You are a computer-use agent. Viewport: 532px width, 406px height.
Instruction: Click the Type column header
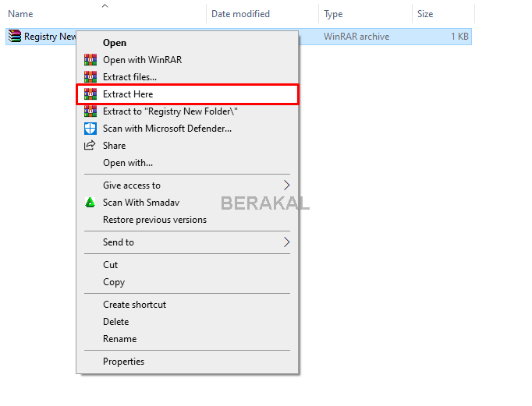pos(333,14)
